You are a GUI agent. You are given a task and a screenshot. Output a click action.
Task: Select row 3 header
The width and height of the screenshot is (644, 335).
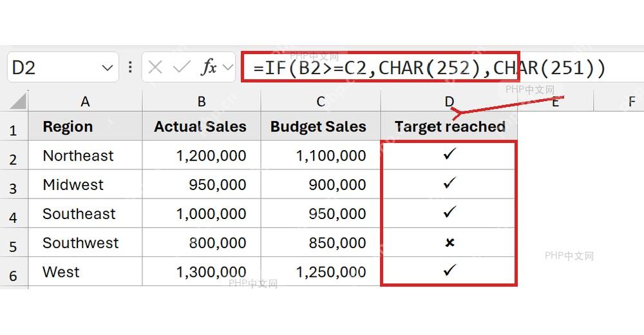tap(14, 184)
